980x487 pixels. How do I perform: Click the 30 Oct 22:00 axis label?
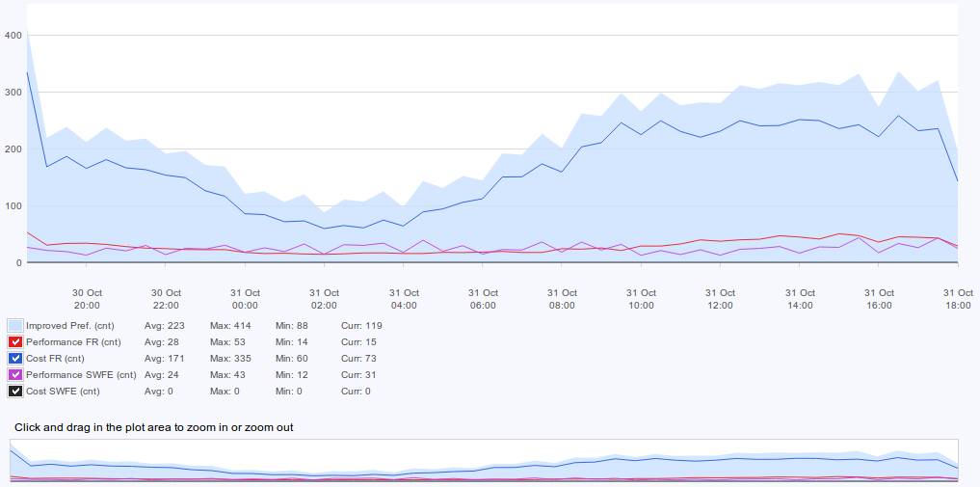click(166, 299)
